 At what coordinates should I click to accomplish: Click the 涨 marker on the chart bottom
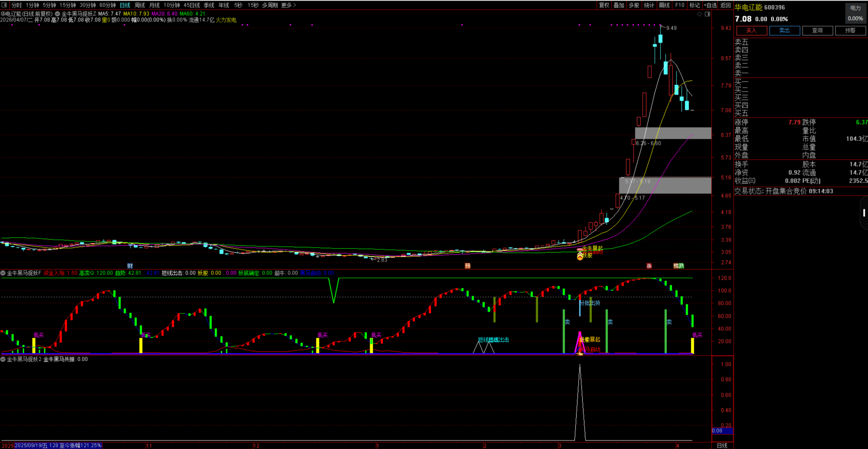tap(649, 266)
